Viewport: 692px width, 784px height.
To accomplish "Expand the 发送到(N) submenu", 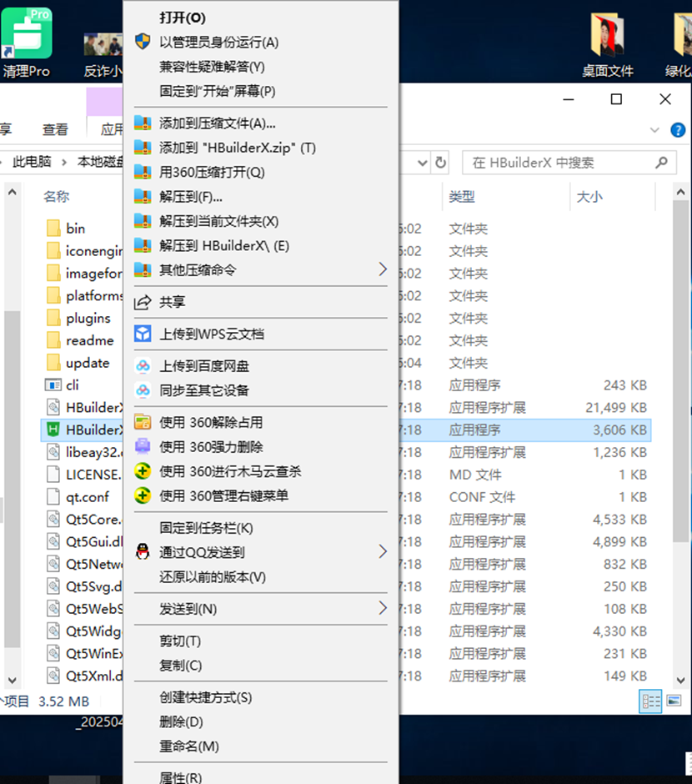I will point(383,608).
